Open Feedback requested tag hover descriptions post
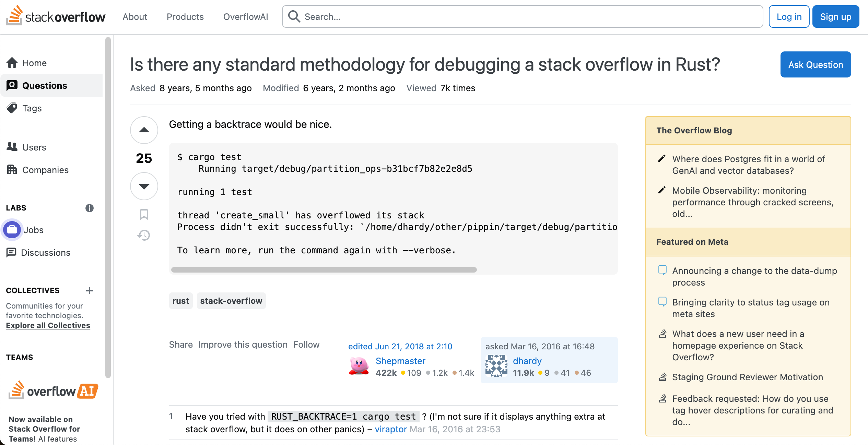868x445 pixels. click(753, 410)
